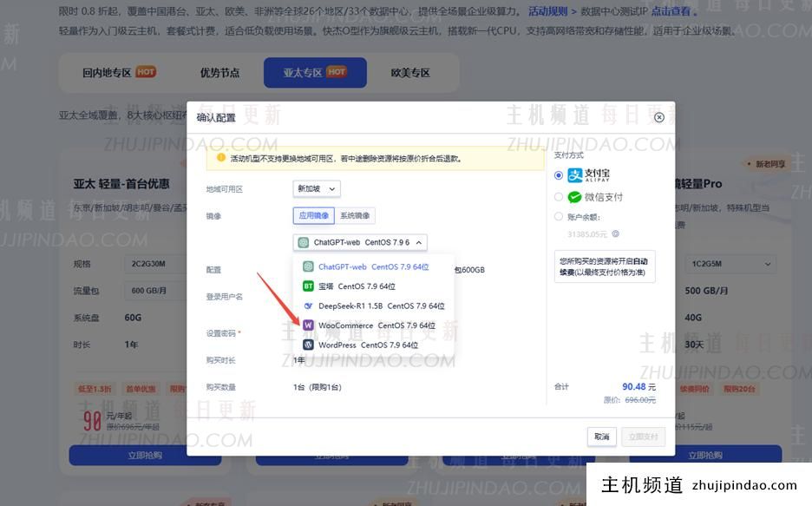Click the 合计 amount 90.48 元

click(638, 387)
